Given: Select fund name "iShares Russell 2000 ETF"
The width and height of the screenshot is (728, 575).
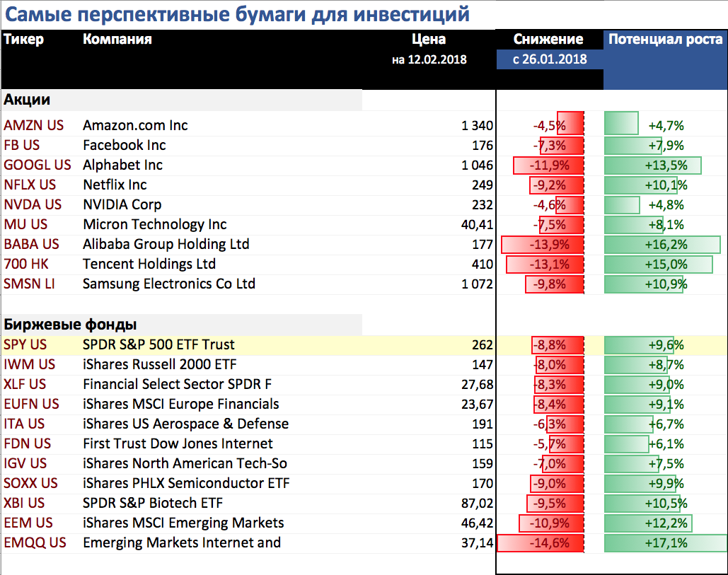Looking at the screenshot, I should tap(160, 364).
